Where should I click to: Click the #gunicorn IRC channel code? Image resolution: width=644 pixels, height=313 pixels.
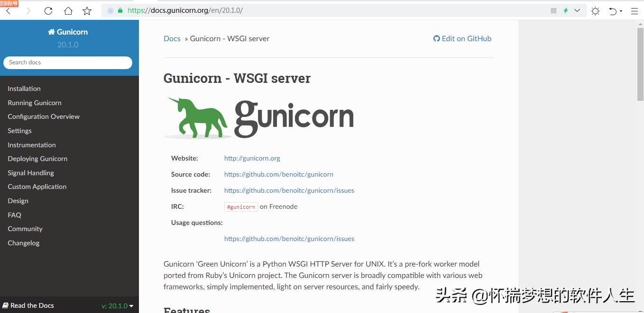pyautogui.click(x=241, y=207)
